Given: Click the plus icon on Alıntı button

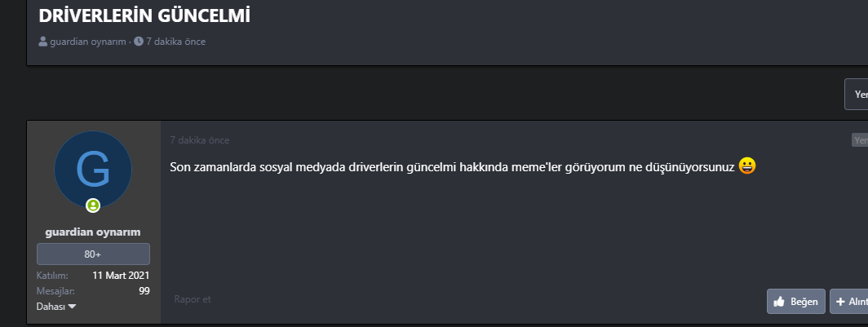Looking at the screenshot, I should click(x=840, y=302).
